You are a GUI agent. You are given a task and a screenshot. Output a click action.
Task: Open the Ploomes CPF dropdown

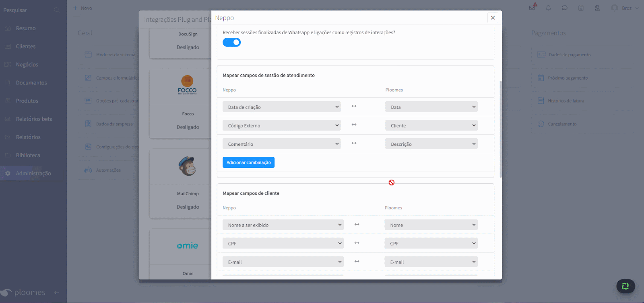coord(431,243)
